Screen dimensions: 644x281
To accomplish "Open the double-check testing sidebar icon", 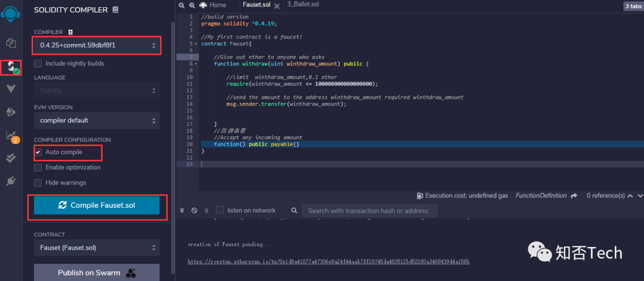I will (10, 158).
